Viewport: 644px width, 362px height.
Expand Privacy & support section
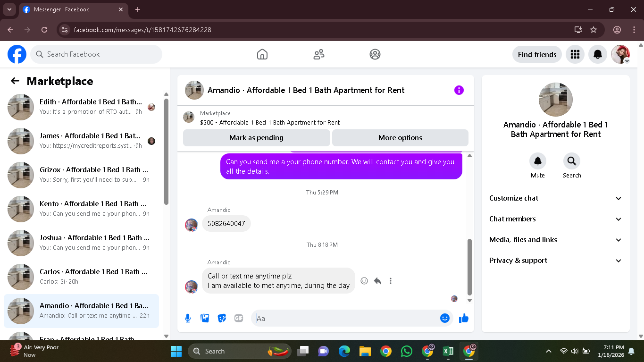coord(556,261)
